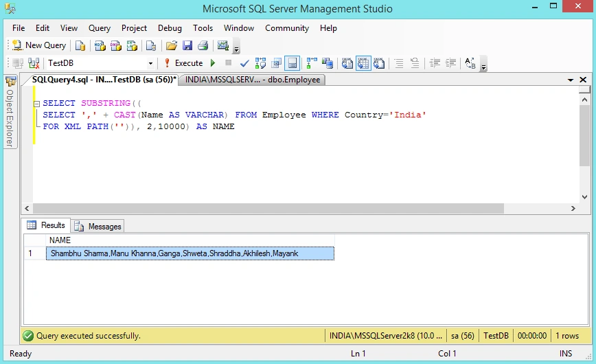Click the NAME column header

click(x=190, y=240)
